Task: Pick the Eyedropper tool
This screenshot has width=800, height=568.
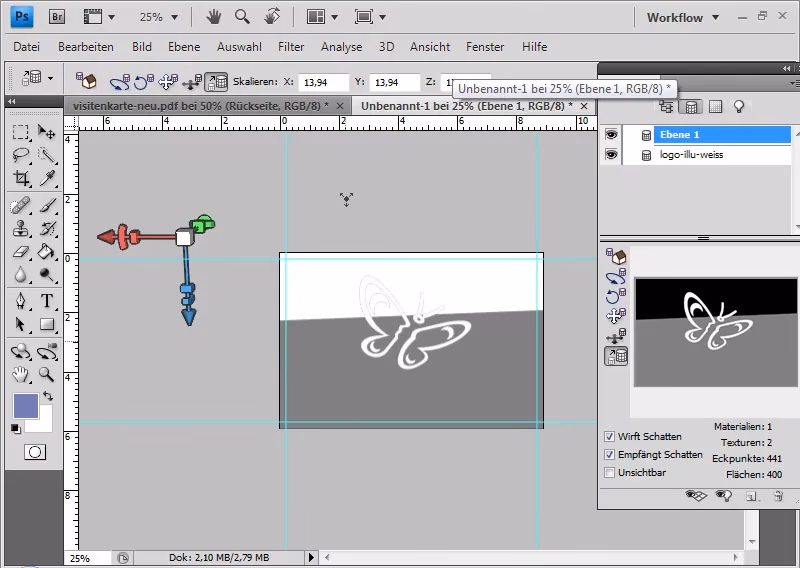Action: click(47, 179)
